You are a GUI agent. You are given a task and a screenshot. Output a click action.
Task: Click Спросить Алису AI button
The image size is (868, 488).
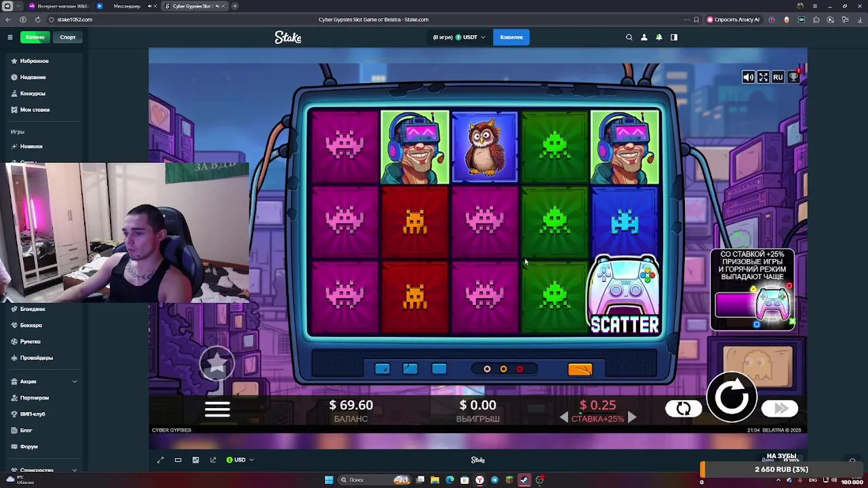pyautogui.click(x=733, y=20)
